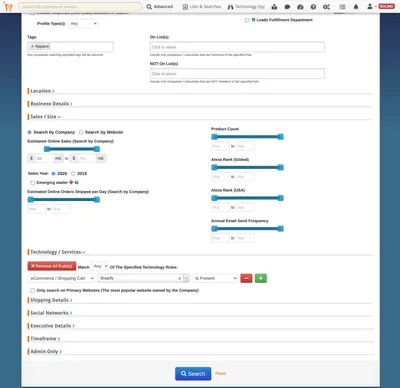This screenshot has width=400, height=388.
Task: Click Alexa Rank (USA) minimum field
Action: click(x=220, y=208)
